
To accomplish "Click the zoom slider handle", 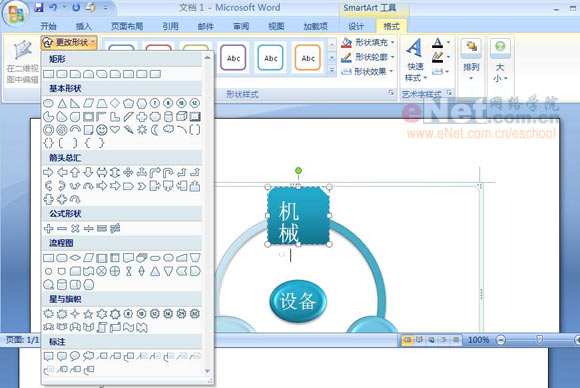I will (x=539, y=339).
